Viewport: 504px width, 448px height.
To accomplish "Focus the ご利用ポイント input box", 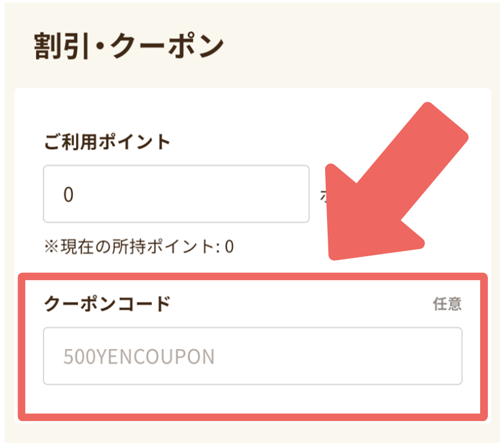I will click(x=176, y=194).
